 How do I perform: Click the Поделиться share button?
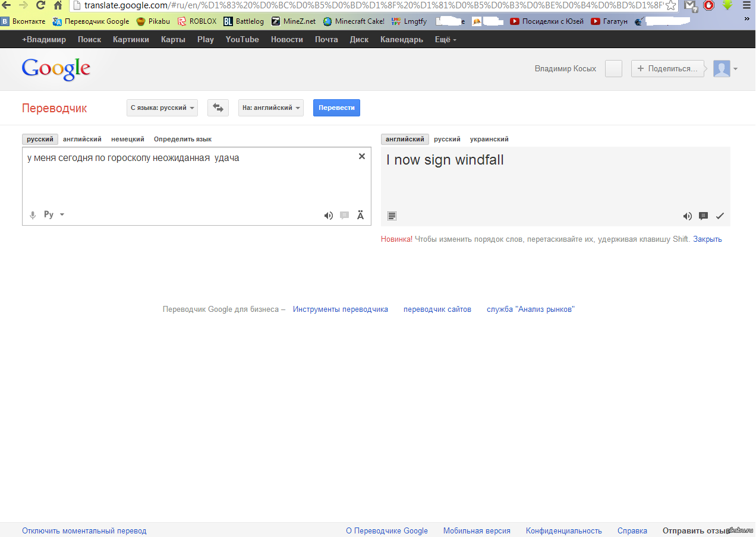[667, 69]
